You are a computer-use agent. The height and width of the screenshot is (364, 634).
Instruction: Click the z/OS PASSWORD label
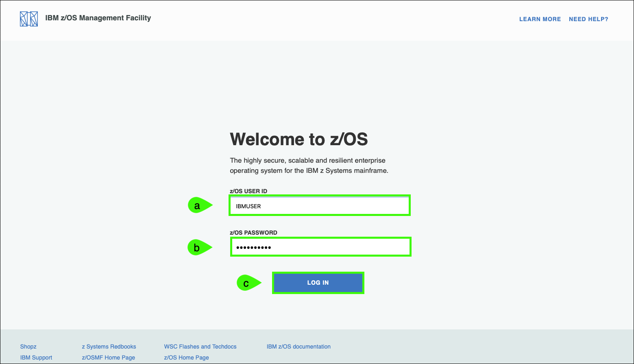[253, 233]
